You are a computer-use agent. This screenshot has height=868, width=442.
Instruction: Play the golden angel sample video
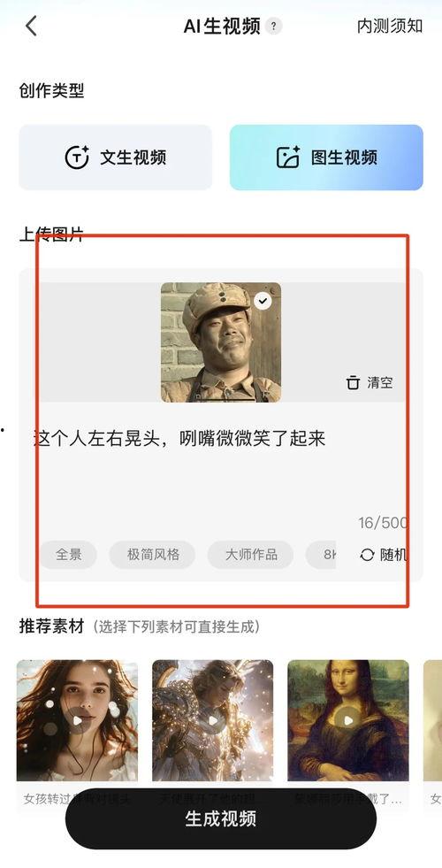tap(212, 720)
